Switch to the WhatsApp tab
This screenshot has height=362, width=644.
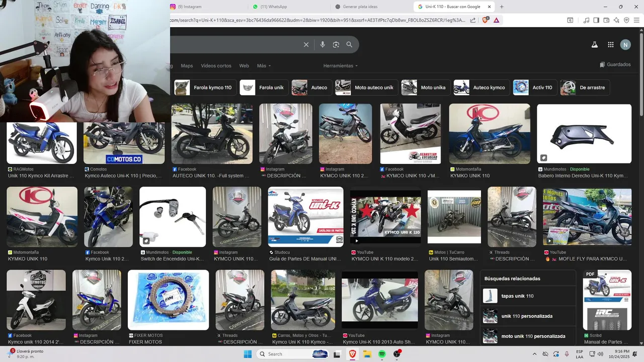pos(288,7)
